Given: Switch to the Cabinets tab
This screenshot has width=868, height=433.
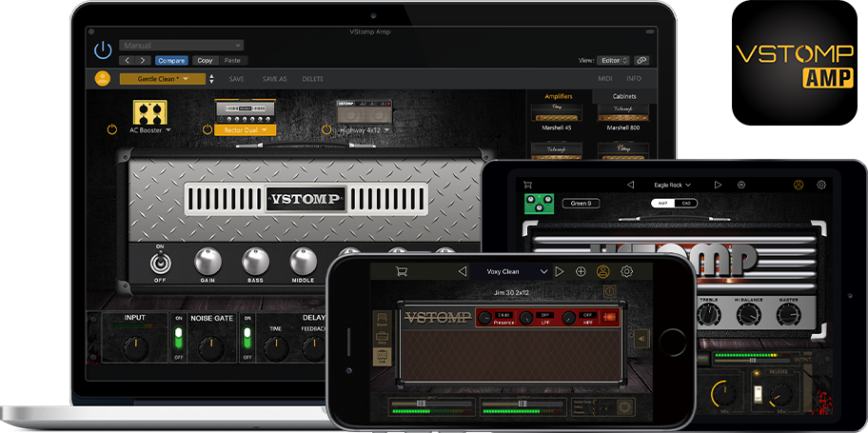Looking at the screenshot, I should pyautogui.click(x=624, y=96).
